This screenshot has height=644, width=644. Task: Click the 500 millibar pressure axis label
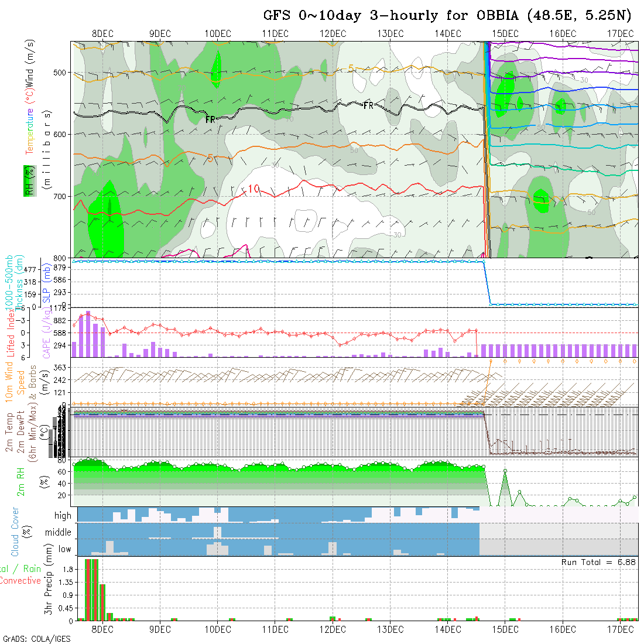tap(62, 73)
